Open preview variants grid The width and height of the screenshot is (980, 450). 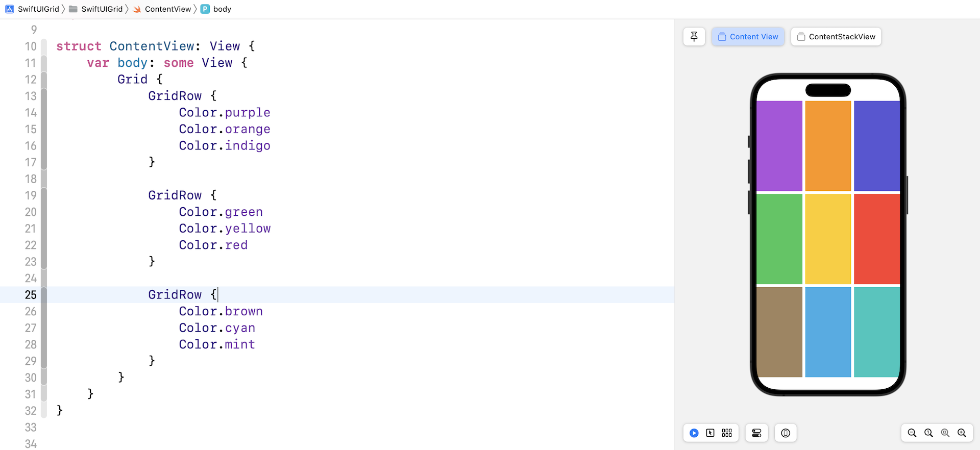click(727, 433)
